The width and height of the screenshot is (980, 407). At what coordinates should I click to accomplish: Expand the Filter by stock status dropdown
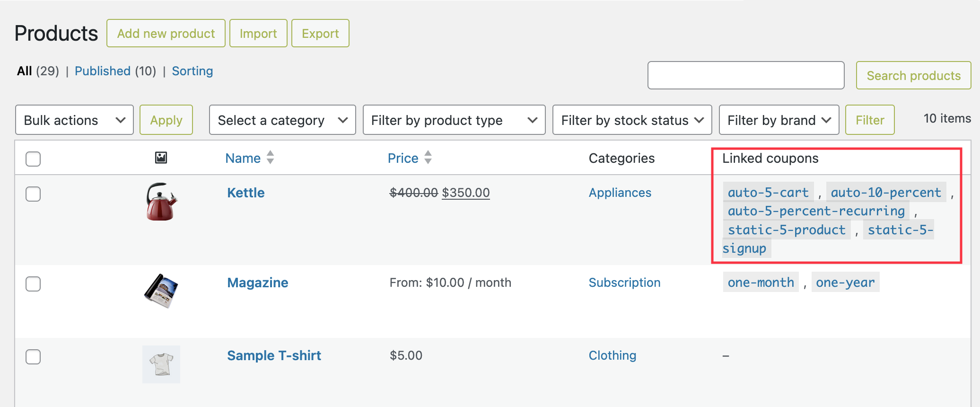tap(632, 120)
